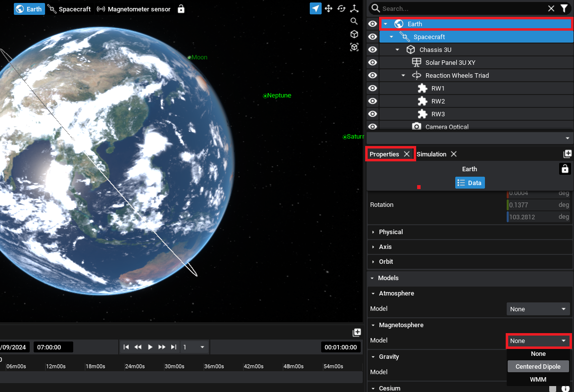Viewport: 574px width, 392px height.
Task: Select Solar Panel 3U XY in hierarchy
Action: coord(450,62)
